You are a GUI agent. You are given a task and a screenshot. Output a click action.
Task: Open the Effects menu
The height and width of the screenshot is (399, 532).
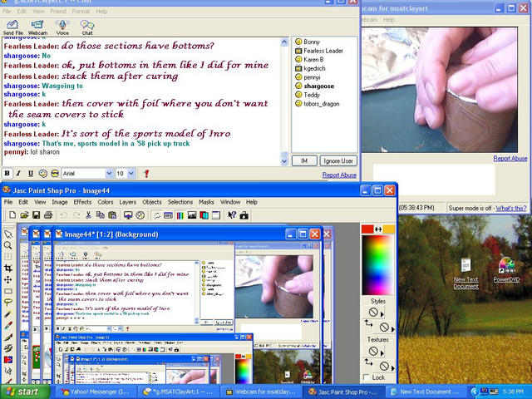pyautogui.click(x=82, y=202)
